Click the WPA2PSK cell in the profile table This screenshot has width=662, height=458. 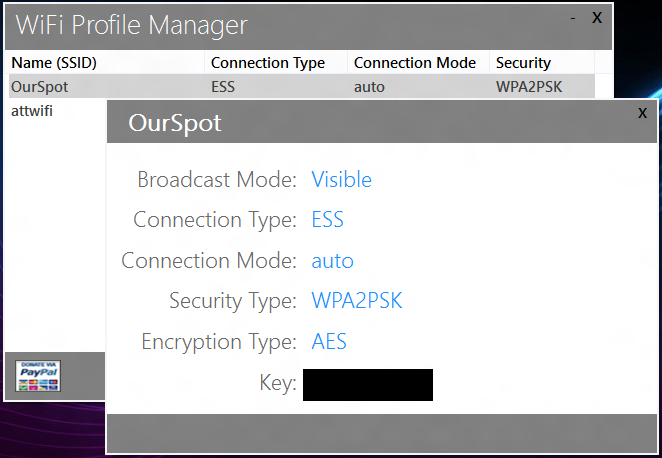tap(529, 86)
